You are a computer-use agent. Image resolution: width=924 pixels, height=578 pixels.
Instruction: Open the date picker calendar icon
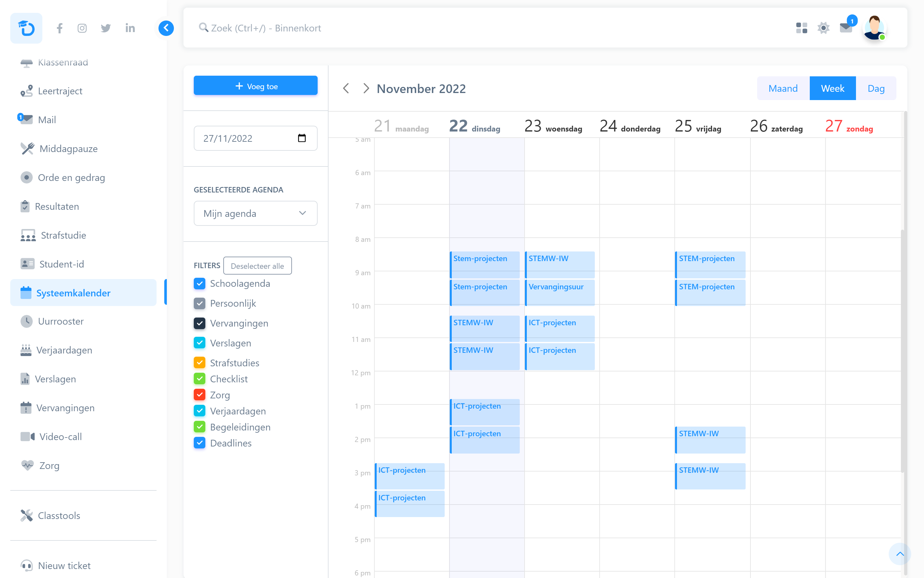coord(302,138)
